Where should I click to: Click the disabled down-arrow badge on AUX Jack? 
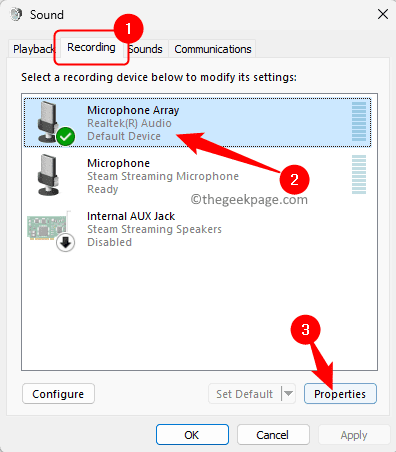tap(65, 243)
